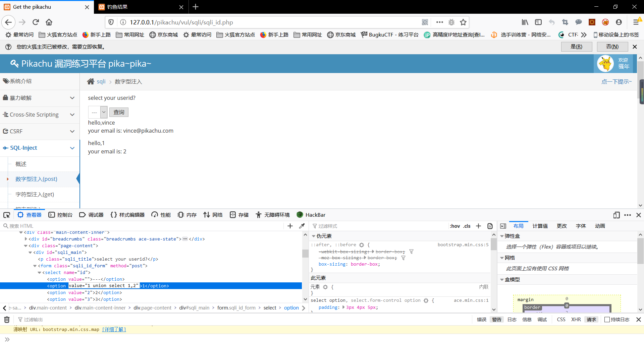The image size is (644, 345).
Task: Click the screenshot crop icon in toolbar
Action: tap(565, 22)
